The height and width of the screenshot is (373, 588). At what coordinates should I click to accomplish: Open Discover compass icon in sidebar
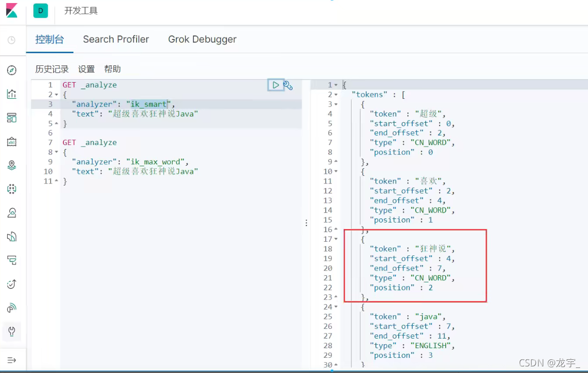(12, 70)
